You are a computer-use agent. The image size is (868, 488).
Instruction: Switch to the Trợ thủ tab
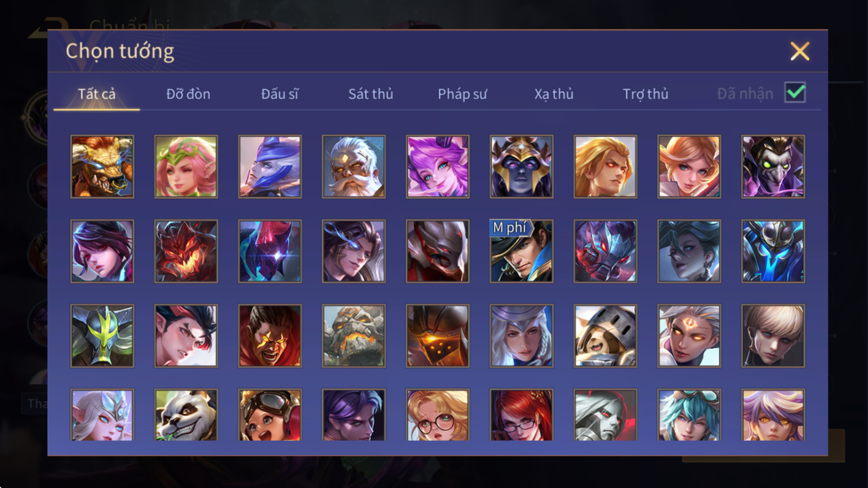click(x=645, y=94)
